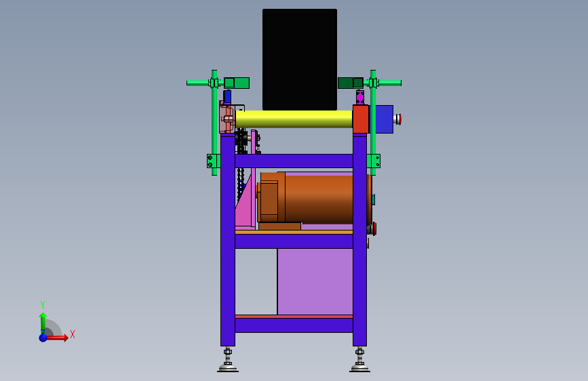Pick the left green horizontal rod end
588x381 pixels.
click(197, 83)
